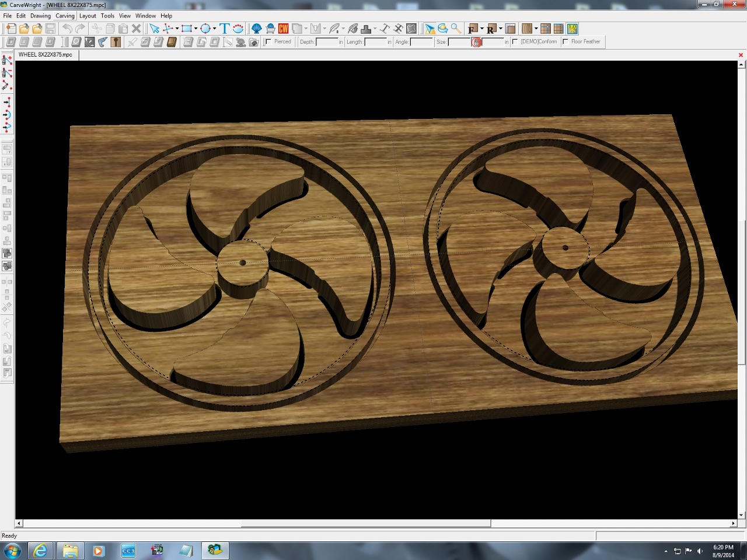Click the horizontal scrollbar thumb
The width and height of the screenshot is (747, 560).
click(x=366, y=523)
